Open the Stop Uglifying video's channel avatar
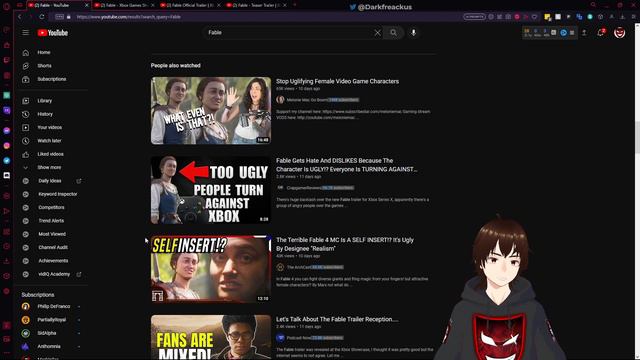 pyautogui.click(x=280, y=100)
